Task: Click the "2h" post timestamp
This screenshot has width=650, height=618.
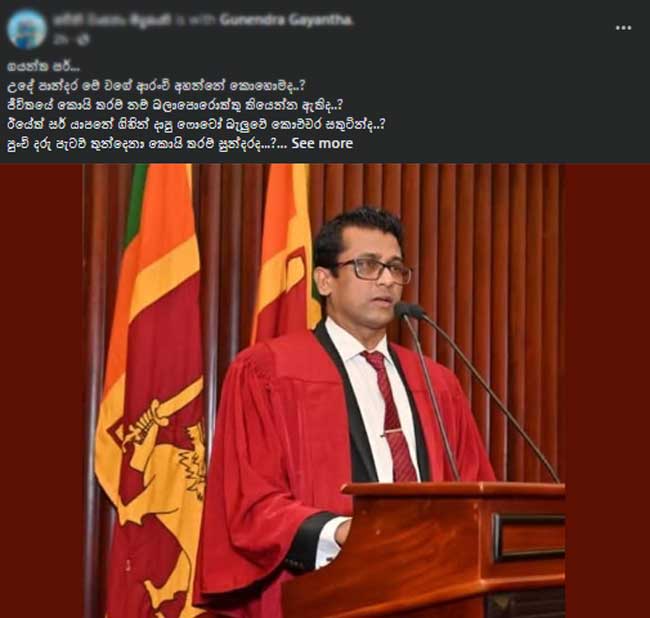Action: coord(59,39)
